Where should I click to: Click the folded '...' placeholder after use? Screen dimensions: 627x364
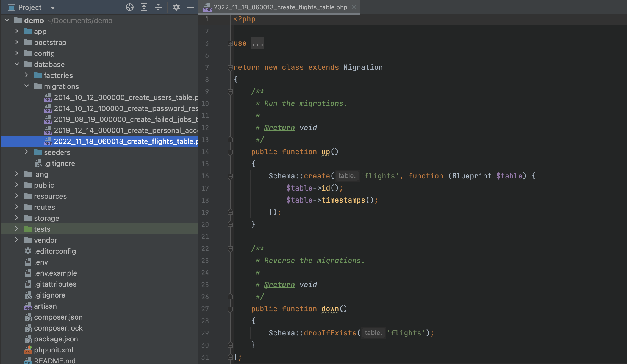pos(258,43)
